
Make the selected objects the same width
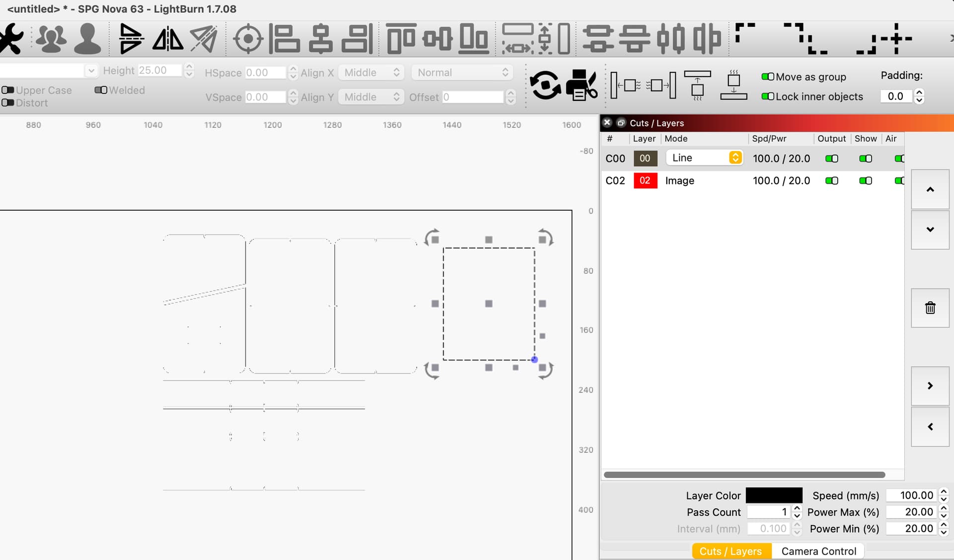518,39
